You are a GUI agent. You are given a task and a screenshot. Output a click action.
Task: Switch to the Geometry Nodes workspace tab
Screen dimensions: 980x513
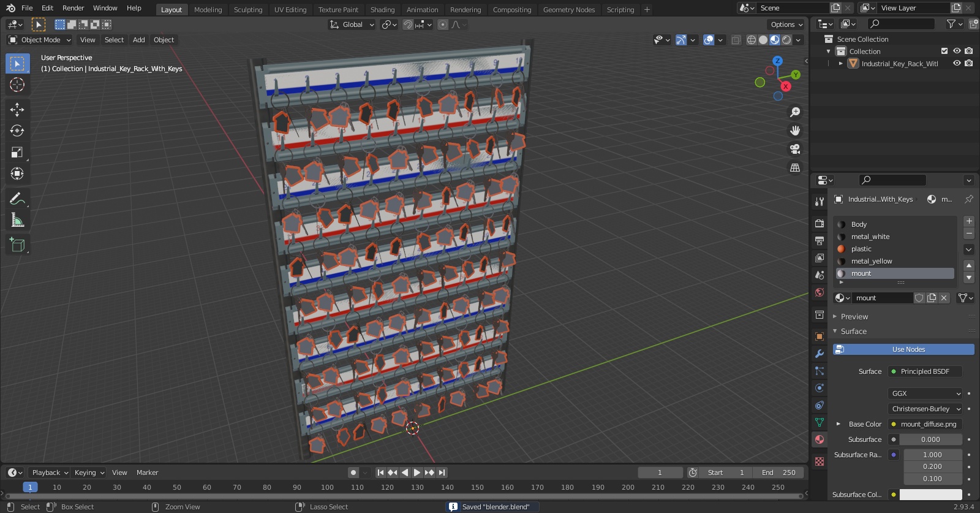tap(569, 10)
